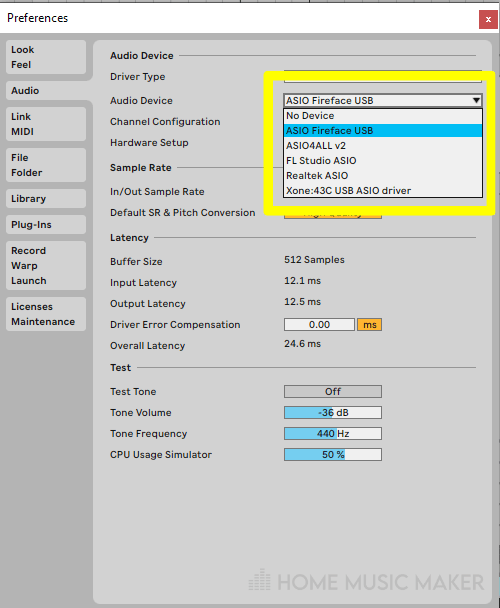Click the 24.6 ms overall latency value
Screen dimensions: 500x608
[303, 344]
